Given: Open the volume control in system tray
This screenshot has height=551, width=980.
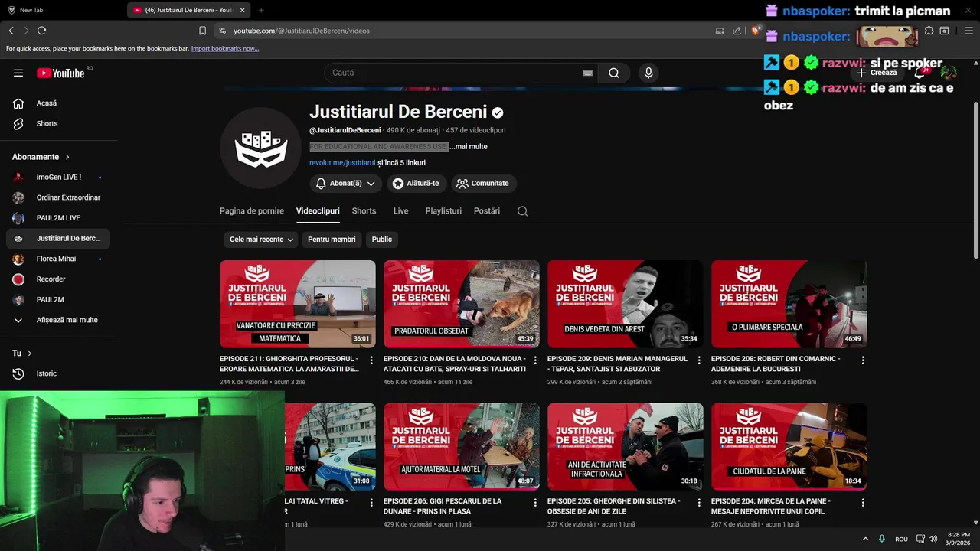Looking at the screenshot, I should [933, 539].
